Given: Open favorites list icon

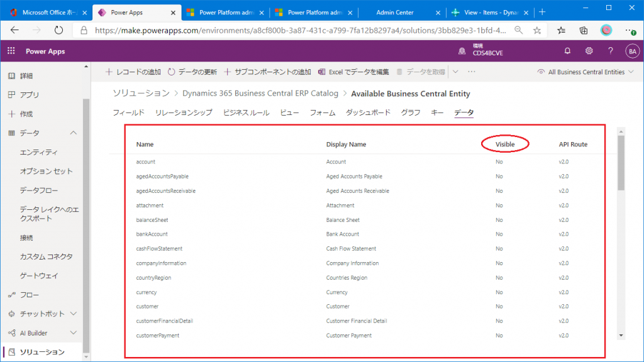Looking at the screenshot, I should click(561, 30).
